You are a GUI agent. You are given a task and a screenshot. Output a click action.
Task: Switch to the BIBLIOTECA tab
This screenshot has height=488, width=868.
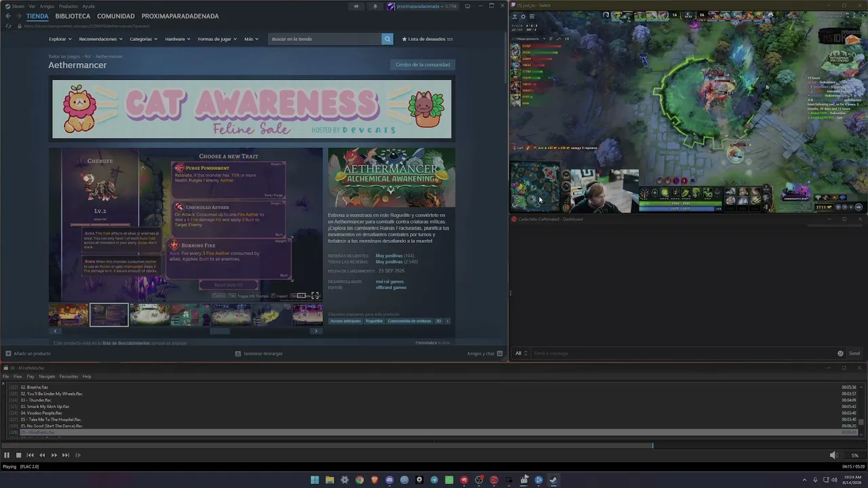coord(73,16)
